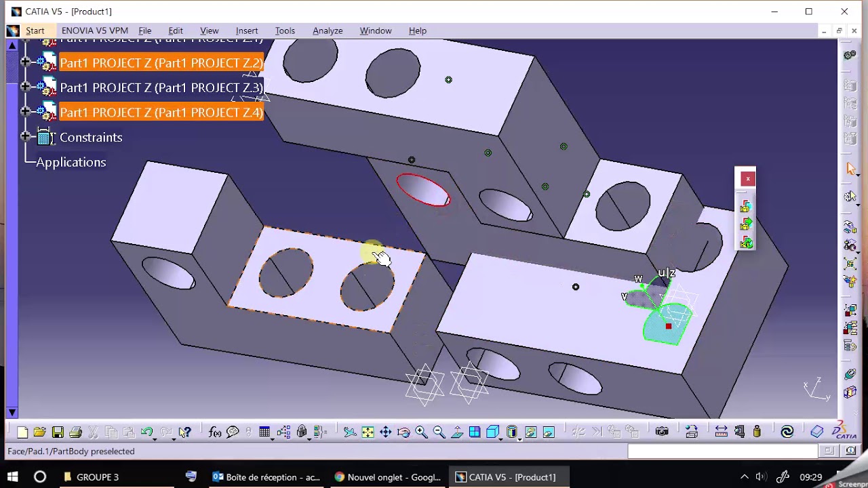This screenshot has height=488, width=868.
Task: Open the Tools menu
Action: (285, 30)
